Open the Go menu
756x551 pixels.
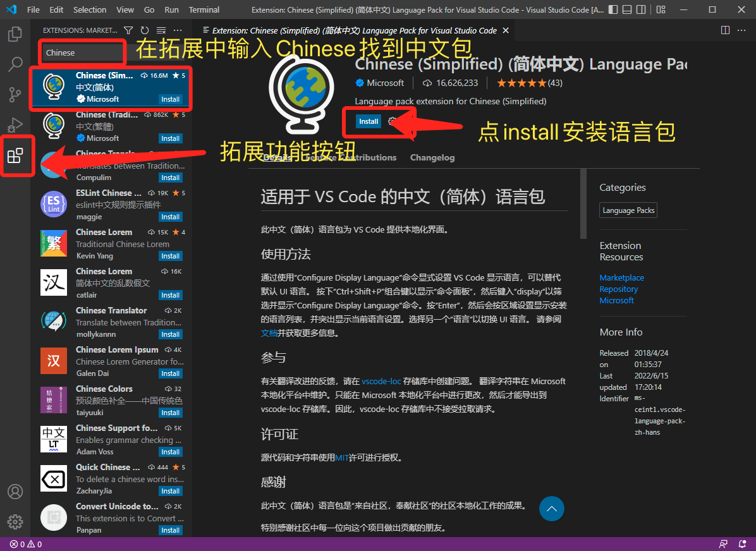click(x=149, y=9)
